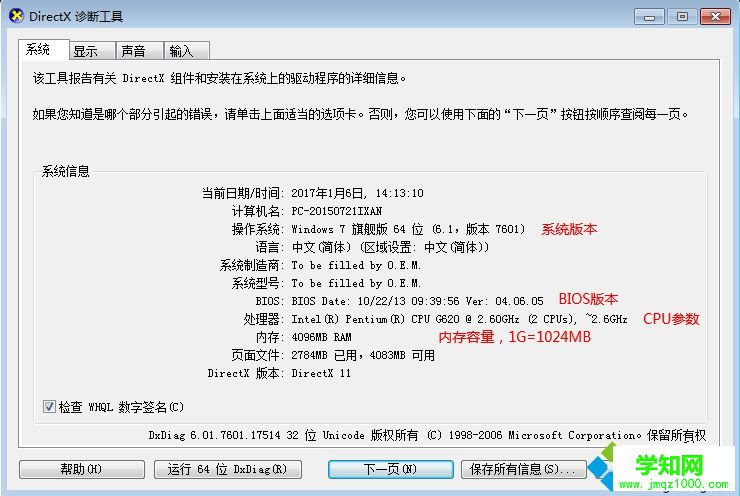Image resolution: width=740 pixels, height=496 pixels.
Task: Click the 系统制造商 value To be filled by O.E.M.
Action: [356, 265]
